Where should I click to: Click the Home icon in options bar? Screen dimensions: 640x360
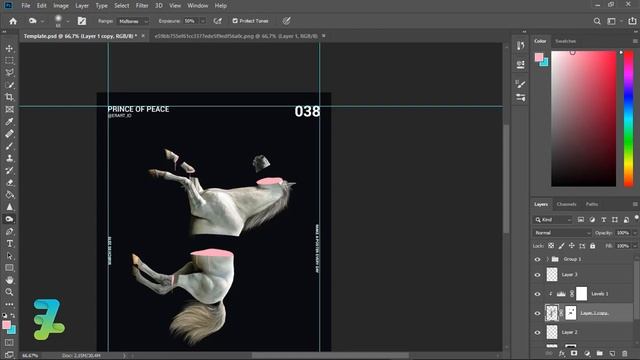coord(13,21)
